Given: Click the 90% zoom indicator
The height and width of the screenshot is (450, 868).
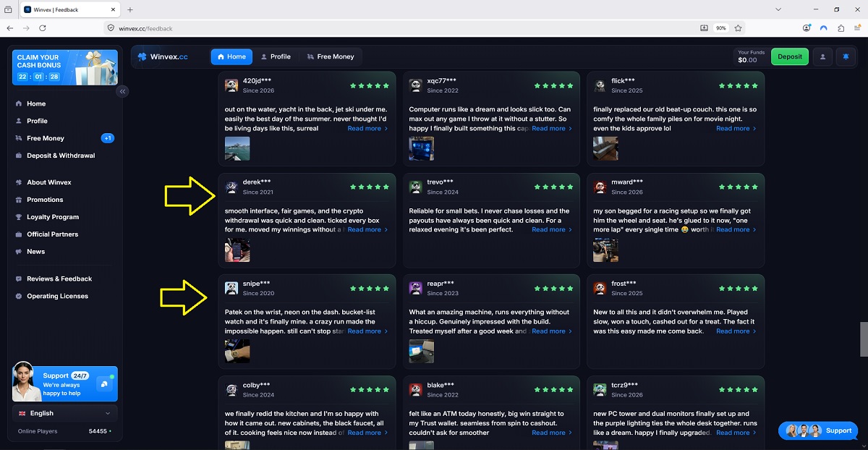Looking at the screenshot, I should click(x=720, y=28).
